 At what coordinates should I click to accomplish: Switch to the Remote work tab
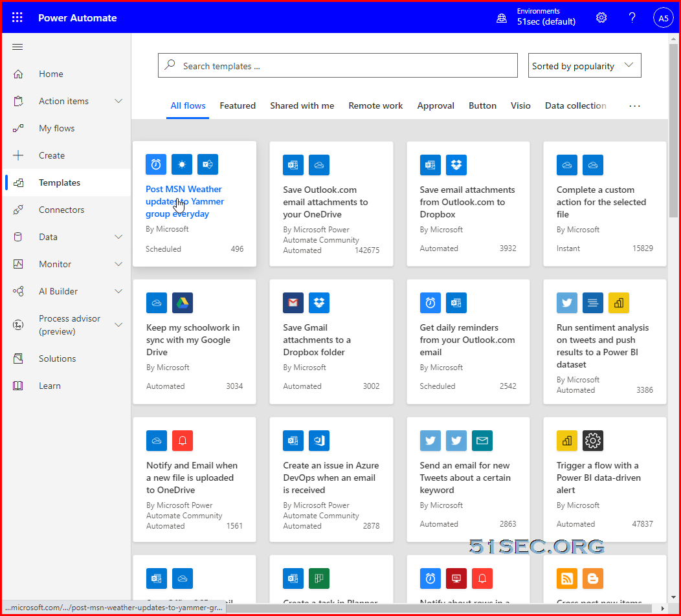click(375, 105)
